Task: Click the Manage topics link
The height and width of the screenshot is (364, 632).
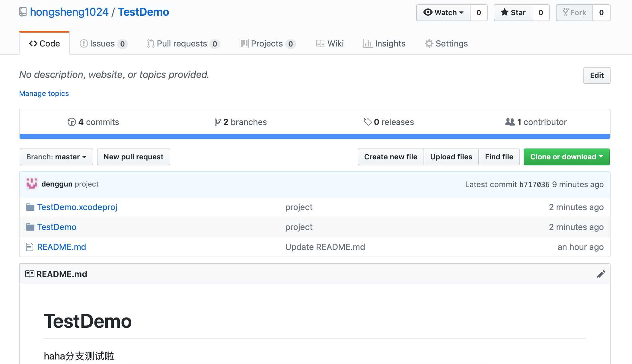Action: (x=44, y=93)
